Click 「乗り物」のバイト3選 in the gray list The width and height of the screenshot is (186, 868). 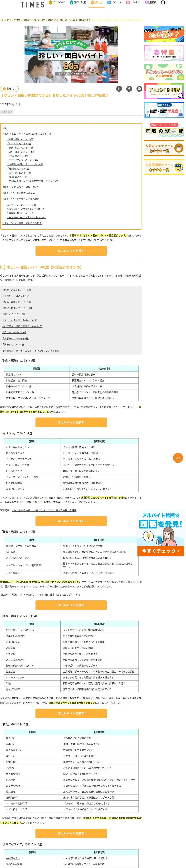coord(14,333)
